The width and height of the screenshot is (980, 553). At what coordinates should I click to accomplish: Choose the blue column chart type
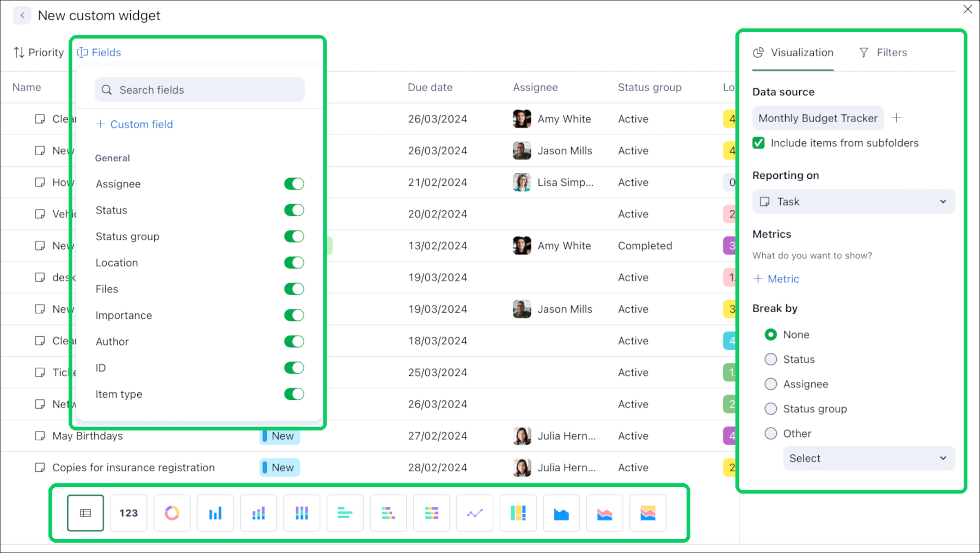tap(215, 513)
